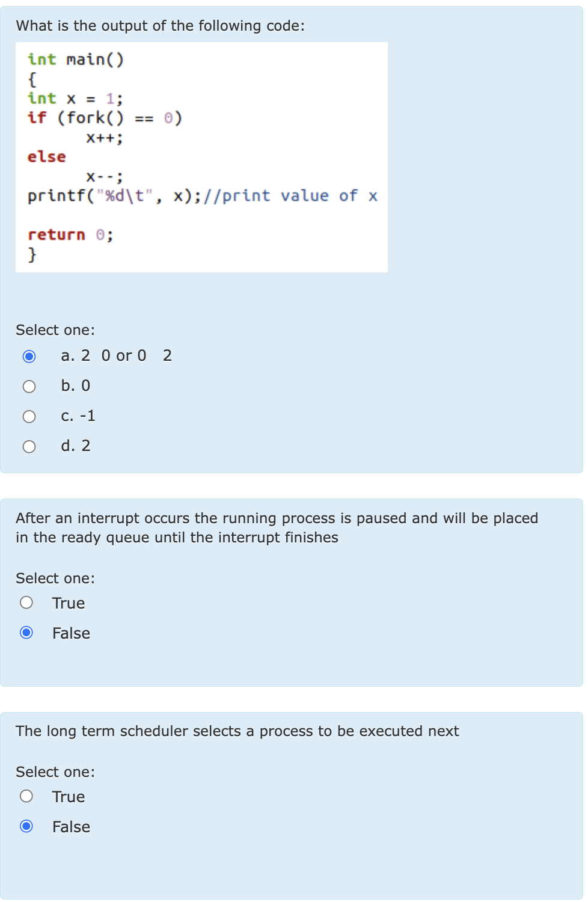588x902 pixels.
Task: Click the 'False' label under the third question
Action: click(70, 827)
